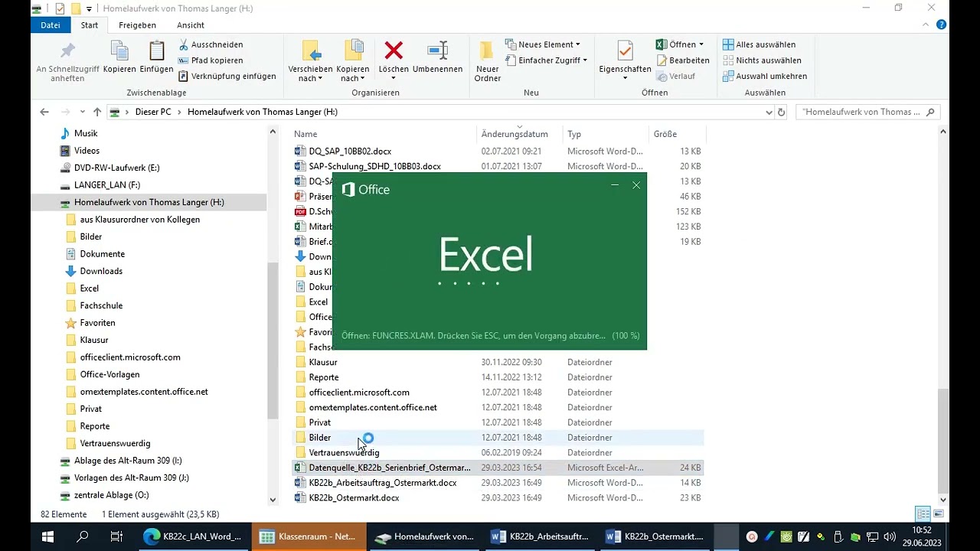Select all items with Alles auswählen
The image size is (980, 551).
[759, 44]
